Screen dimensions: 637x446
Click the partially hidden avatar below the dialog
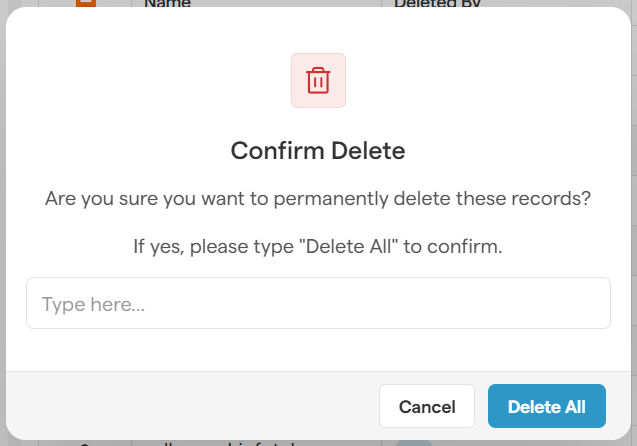pos(414,442)
